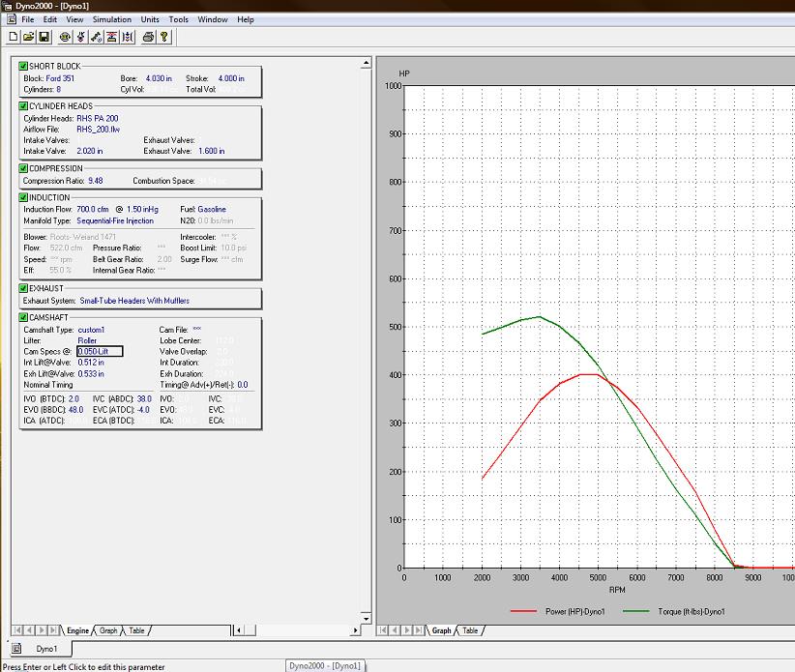Open the File menu
Screen dimensions: 795x672
click(x=28, y=19)
